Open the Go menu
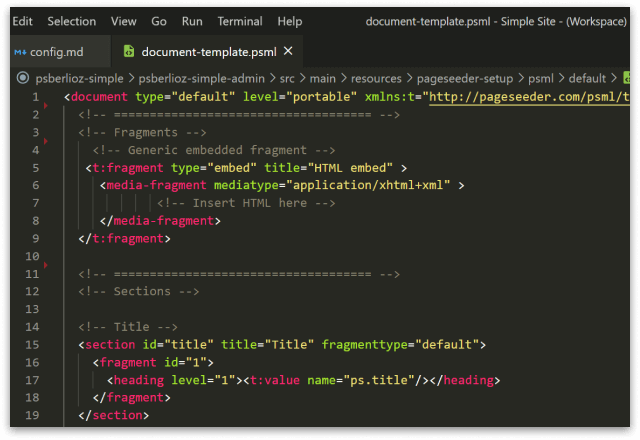Viewport: 640px width, 440px height. click(159, 21)
